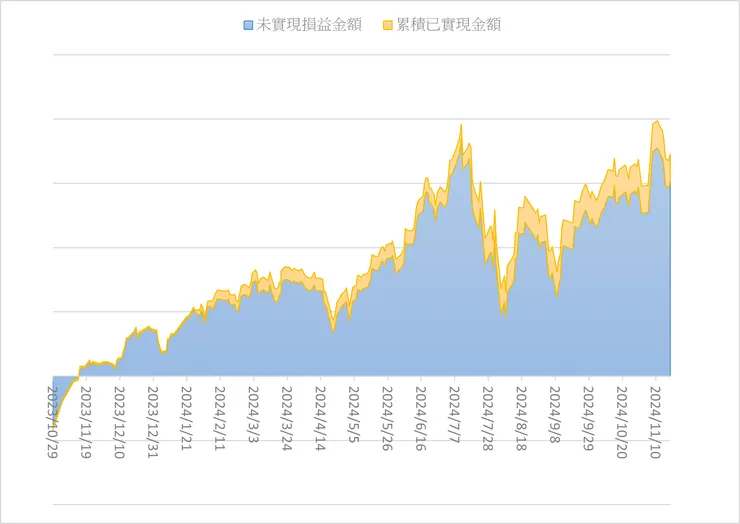
Task: Click the 2023/10/29 axis date label
Action: 52,423
